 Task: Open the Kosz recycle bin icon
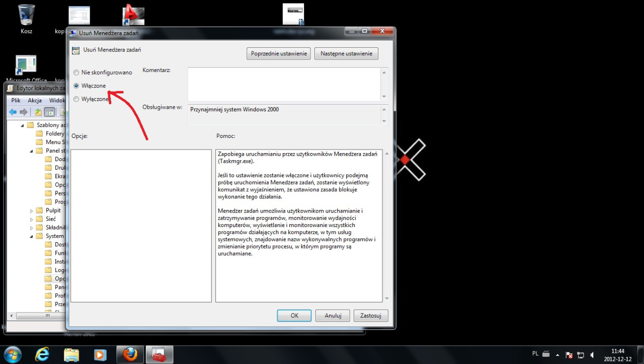(26, 16)
